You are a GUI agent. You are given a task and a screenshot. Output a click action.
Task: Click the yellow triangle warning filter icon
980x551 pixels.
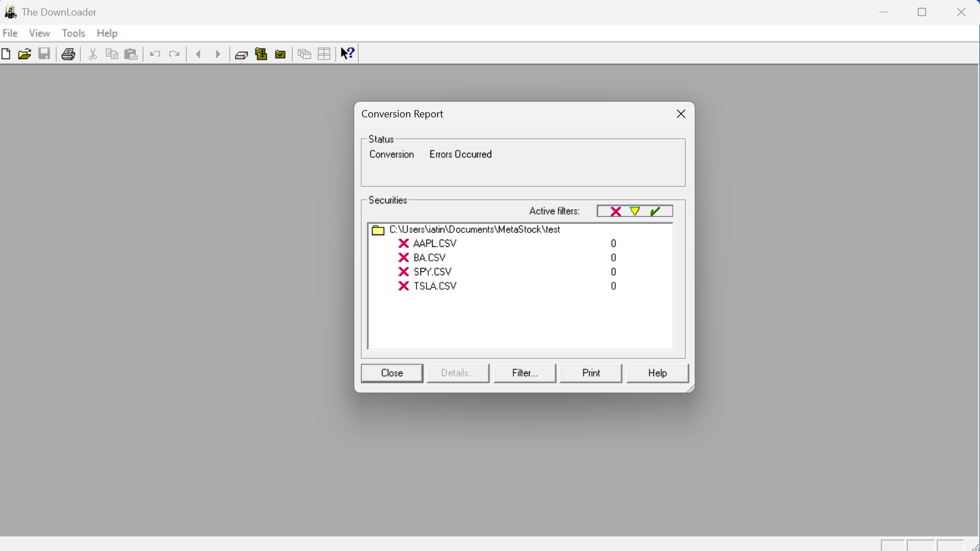635,211
